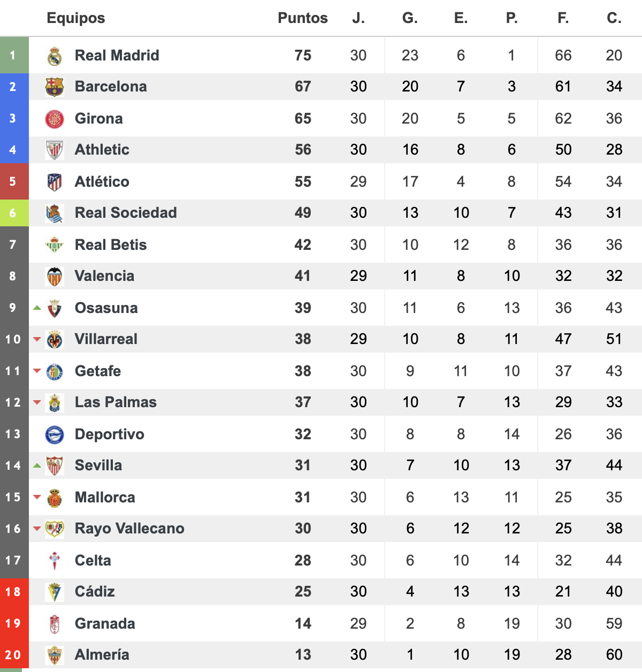Click Getafe's red down arrow
The height and width of the screenshot is (672, 642).
pyautogui.click(x=37, y=371)
